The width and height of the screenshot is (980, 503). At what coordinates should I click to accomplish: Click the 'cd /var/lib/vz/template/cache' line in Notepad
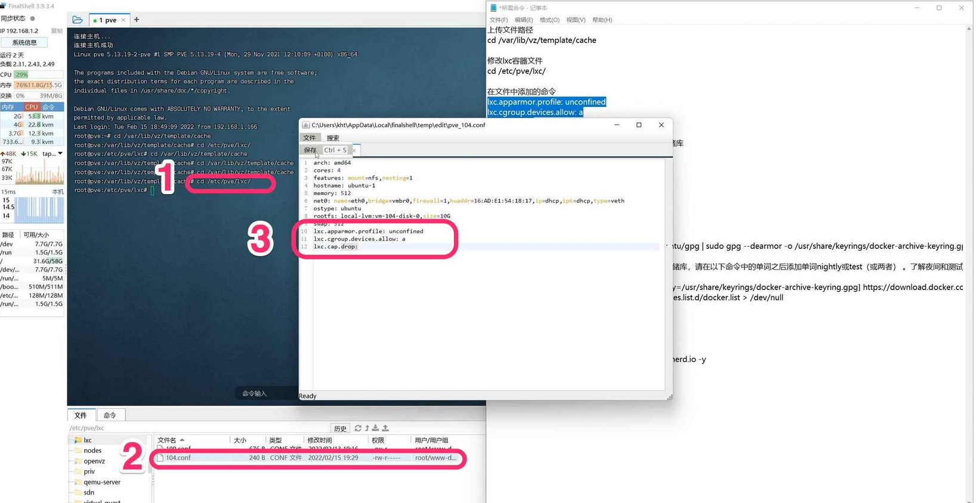pos(542,41)
